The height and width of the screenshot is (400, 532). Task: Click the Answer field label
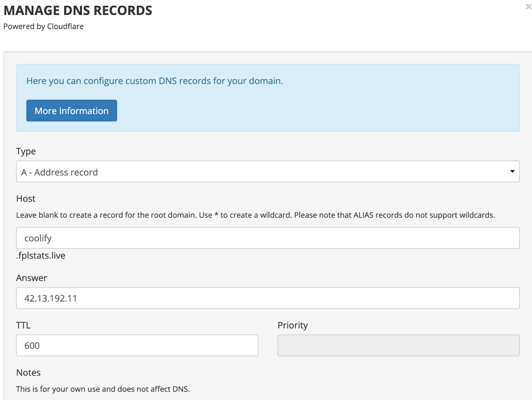coord(31,278)
